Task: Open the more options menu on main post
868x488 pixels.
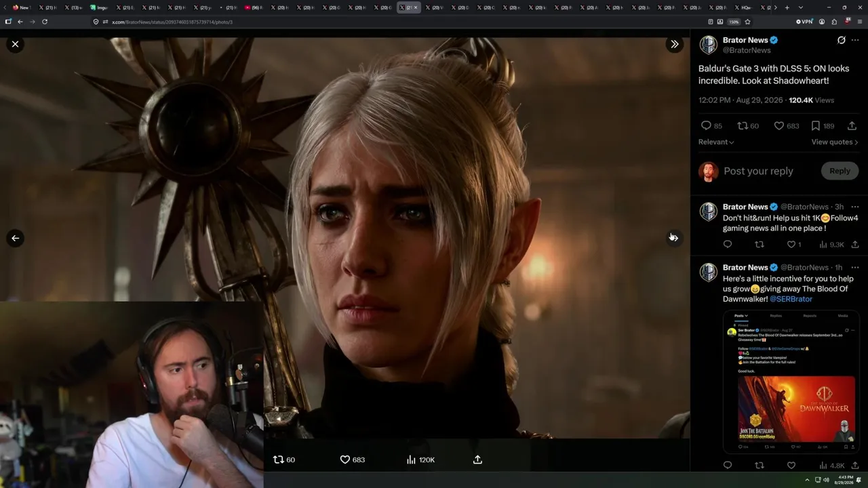Action: click(854, 40)
